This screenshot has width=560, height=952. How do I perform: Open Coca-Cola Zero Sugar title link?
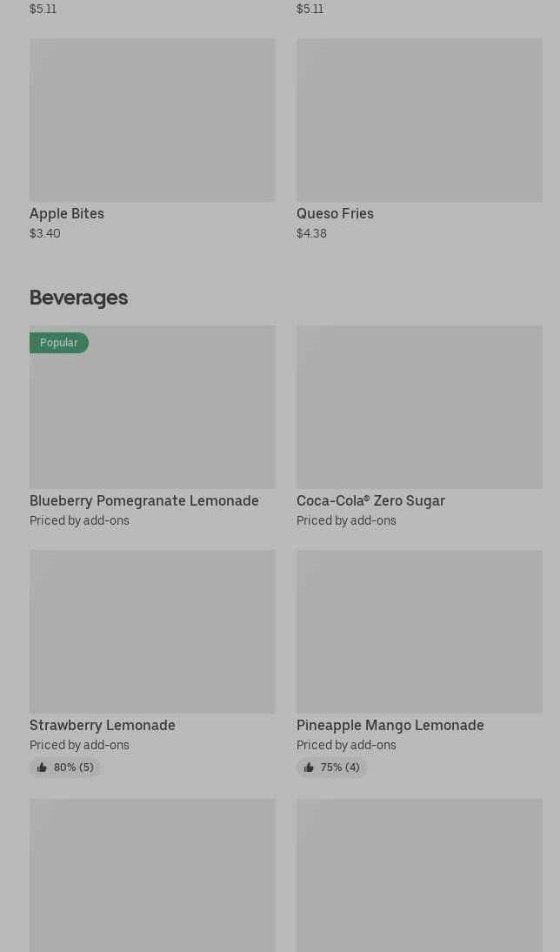(370, 500)
